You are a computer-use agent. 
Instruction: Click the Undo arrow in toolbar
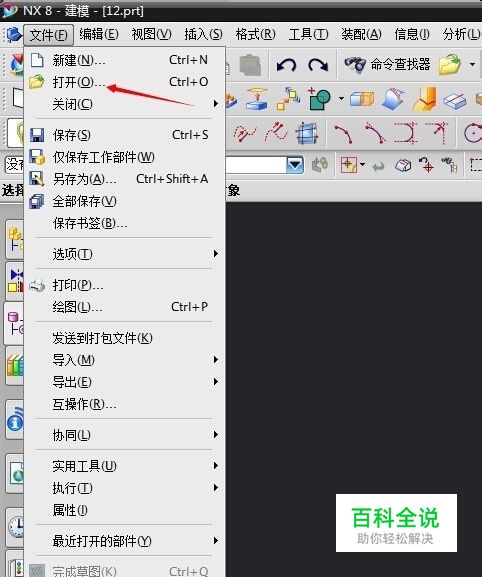tap(286, 65)
